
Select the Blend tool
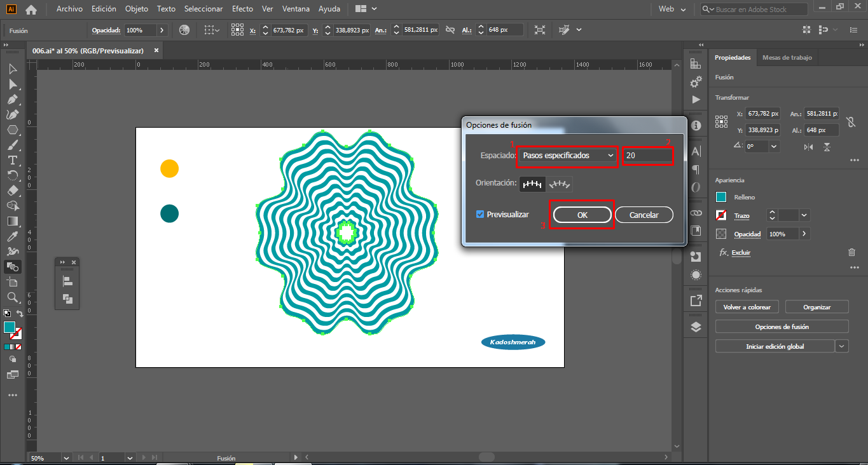[13, 267]
